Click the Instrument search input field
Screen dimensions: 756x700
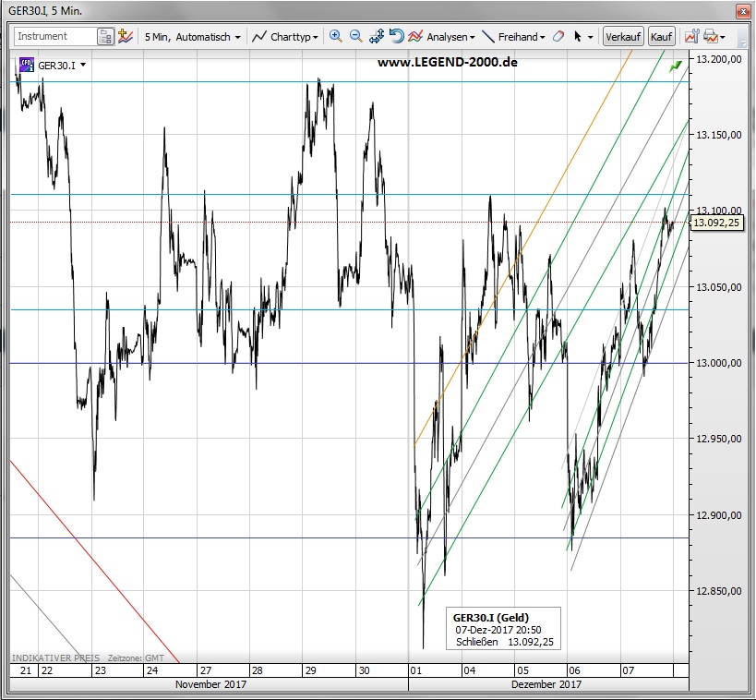55,36
